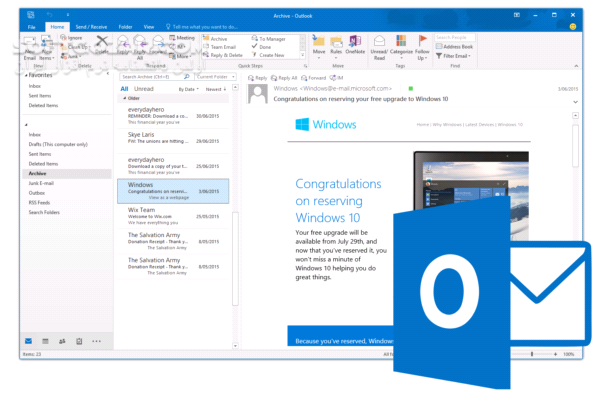Click Reply in the ribbon Respond group
The width and height of the screenshot is (600, 395).
tap(122, 45)
